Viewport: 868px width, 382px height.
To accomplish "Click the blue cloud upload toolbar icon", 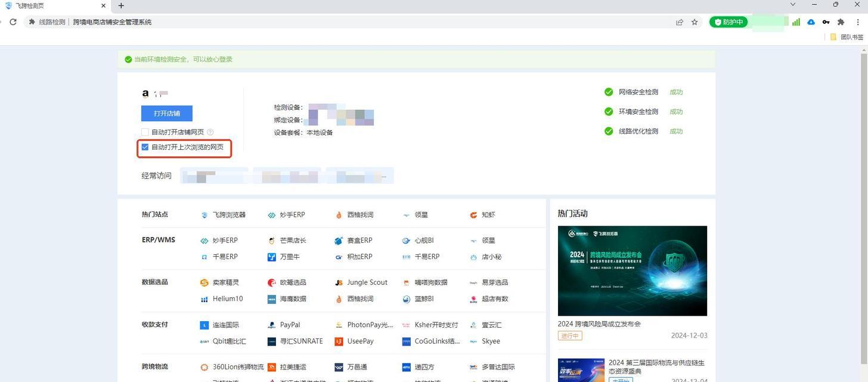I will pyautogui.click(x=811, y=22).
